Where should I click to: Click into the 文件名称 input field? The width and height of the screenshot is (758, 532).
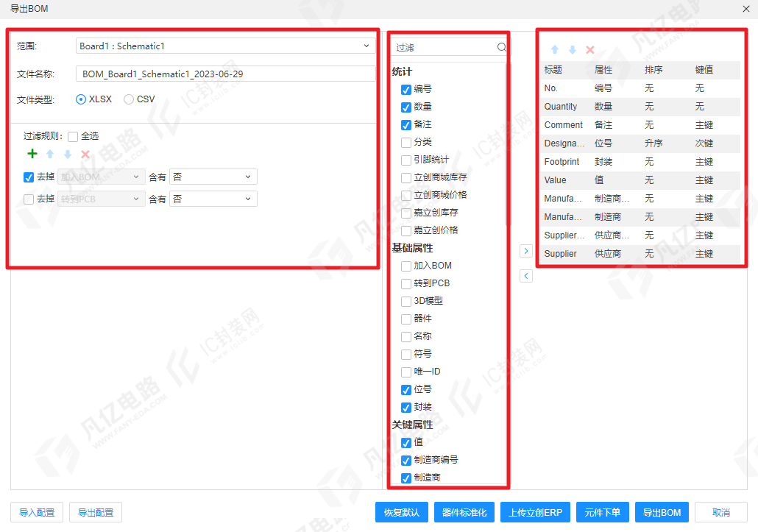click(x=225, y=74)
